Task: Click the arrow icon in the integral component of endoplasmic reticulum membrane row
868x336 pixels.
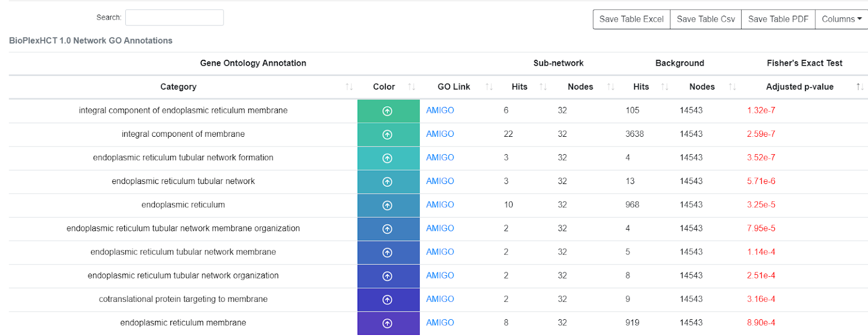Action: point(387,111)
